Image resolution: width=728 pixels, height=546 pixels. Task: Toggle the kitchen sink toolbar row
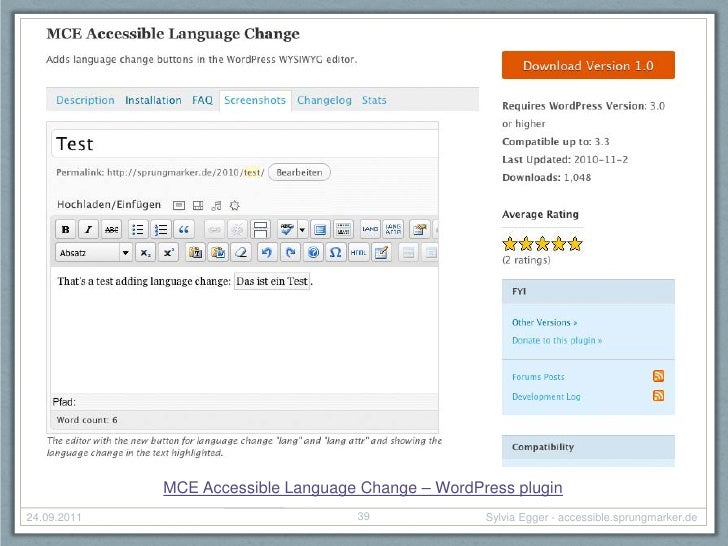[343, 229]
